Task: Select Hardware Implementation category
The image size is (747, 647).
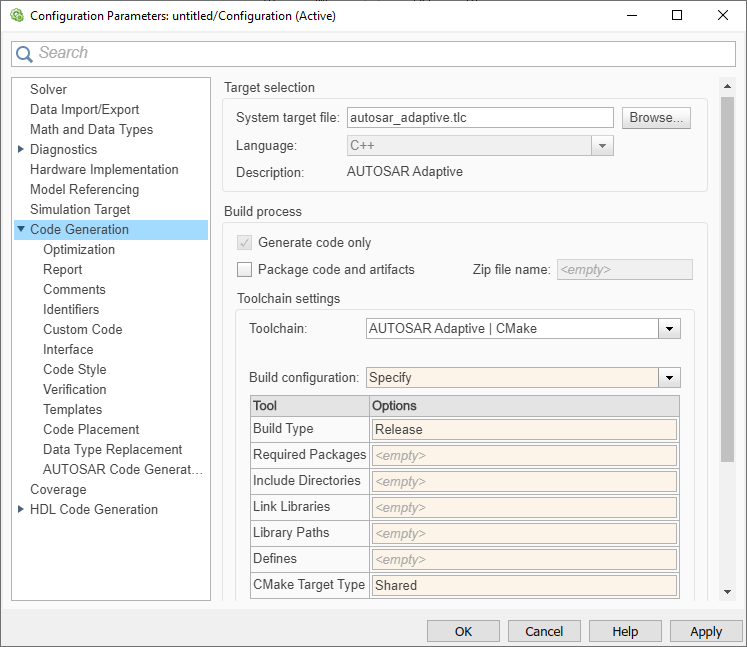Action: pos(104,170)
